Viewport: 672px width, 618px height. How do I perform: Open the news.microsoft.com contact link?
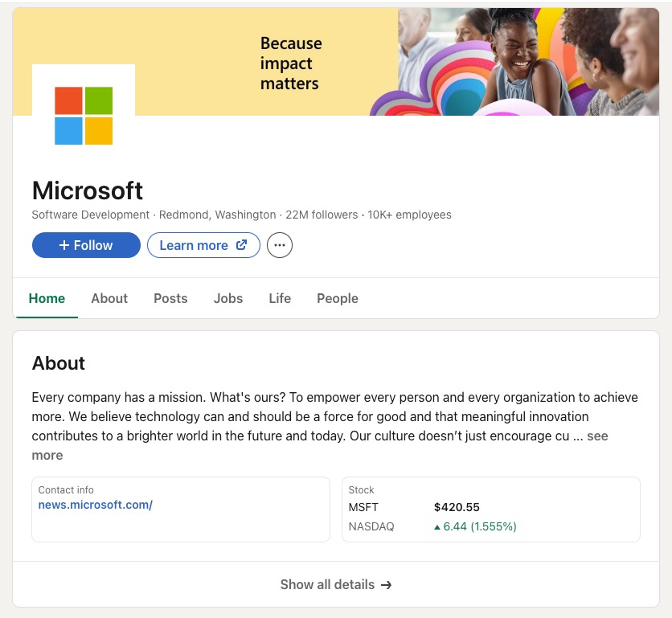[x=95, y=505]
